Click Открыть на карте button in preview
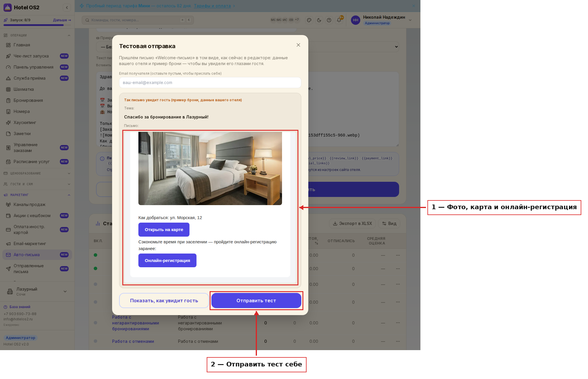Screen dimensions: 588x379 point(164,230)
